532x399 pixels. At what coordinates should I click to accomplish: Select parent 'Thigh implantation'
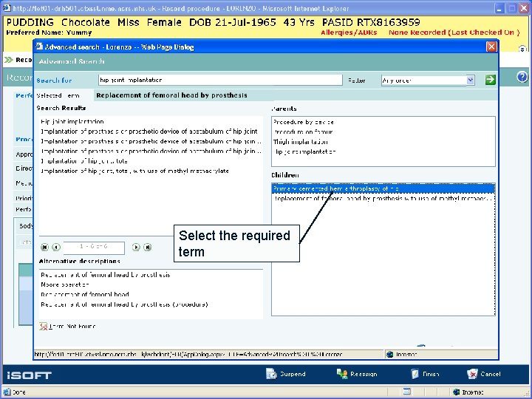click(301, 142)
